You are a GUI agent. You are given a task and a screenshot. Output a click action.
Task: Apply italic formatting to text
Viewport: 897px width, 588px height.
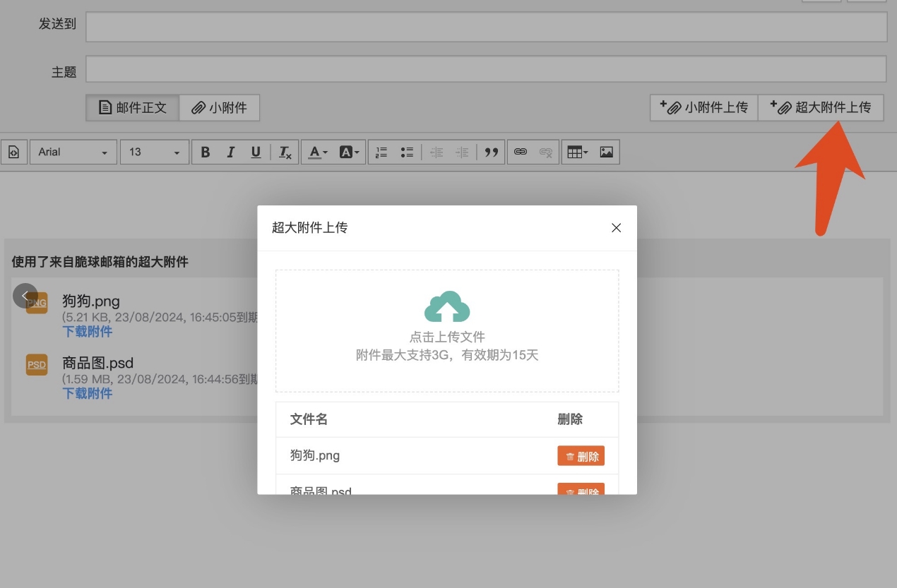pyautogui.click(x=230, y=151)
